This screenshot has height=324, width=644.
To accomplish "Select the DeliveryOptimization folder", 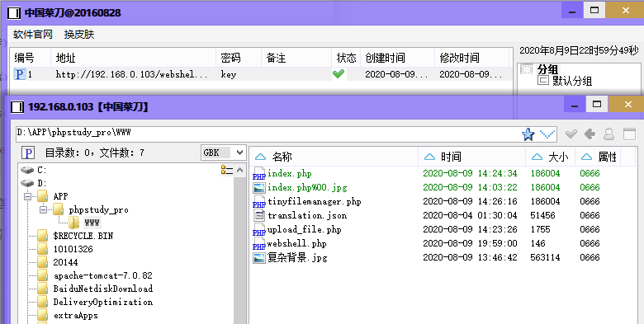I will 102,302.
